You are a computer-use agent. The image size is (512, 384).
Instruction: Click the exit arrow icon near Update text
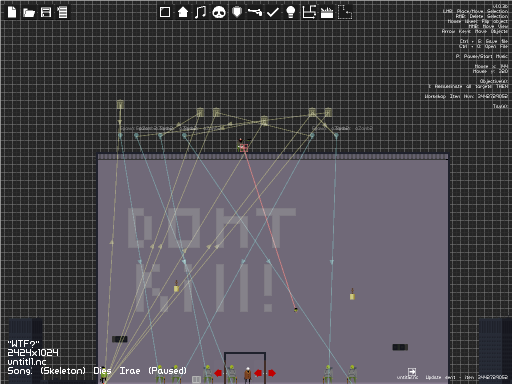[412, 372]
